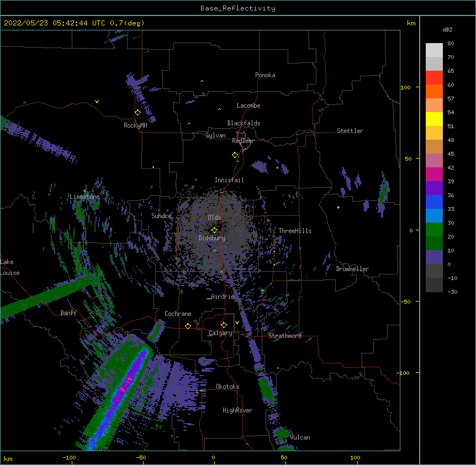Pick the purple 36-39 dBZ legend swatch
476x465 pixels.
point(434,188)
